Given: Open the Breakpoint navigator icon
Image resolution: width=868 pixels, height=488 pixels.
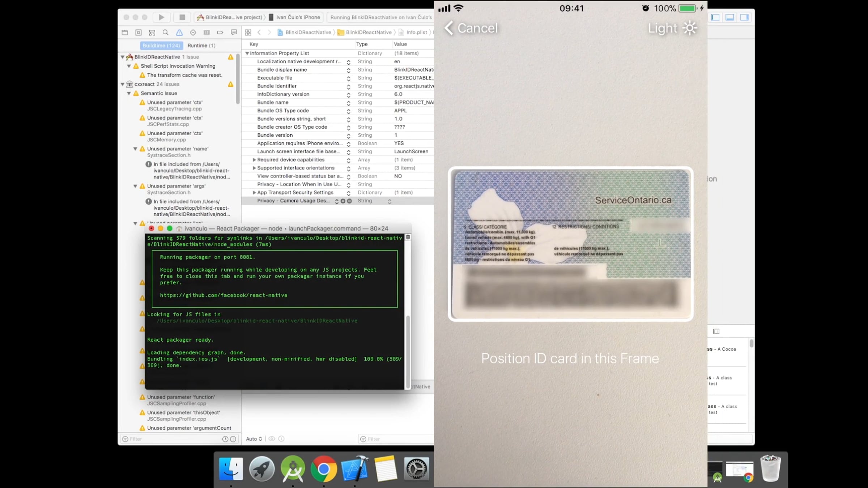Looking at the screenshot, I should pyautogui.click(x=220, y=33).
